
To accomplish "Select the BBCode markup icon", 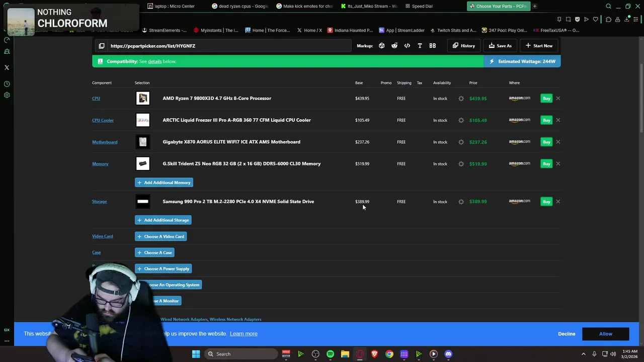I will (432, 46).
